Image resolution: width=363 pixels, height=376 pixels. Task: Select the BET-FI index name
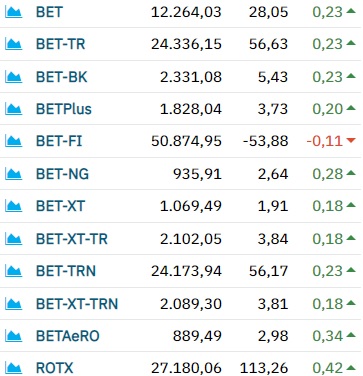59,141
